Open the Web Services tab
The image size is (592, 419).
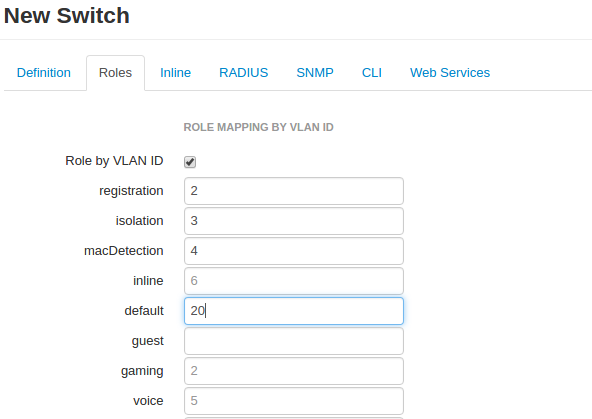point(450,72)
